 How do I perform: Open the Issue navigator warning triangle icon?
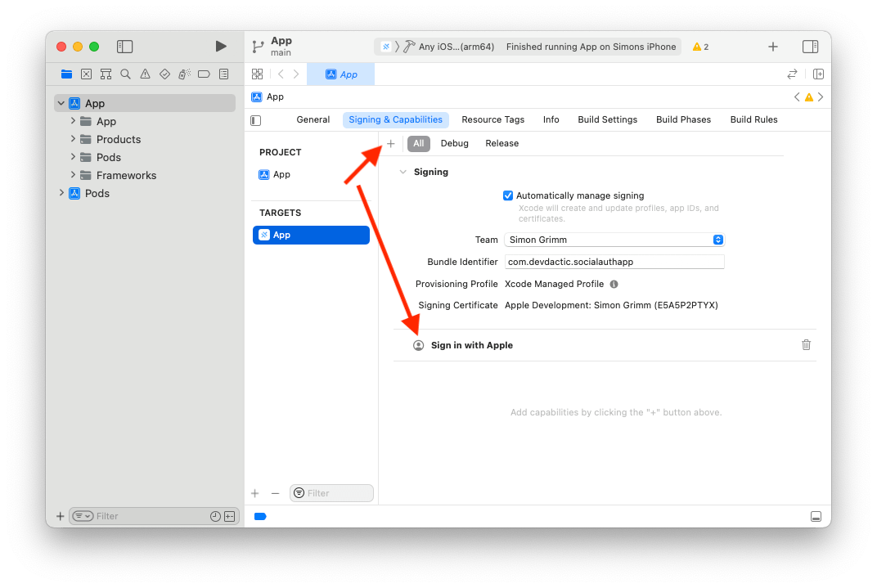[145, 74]
